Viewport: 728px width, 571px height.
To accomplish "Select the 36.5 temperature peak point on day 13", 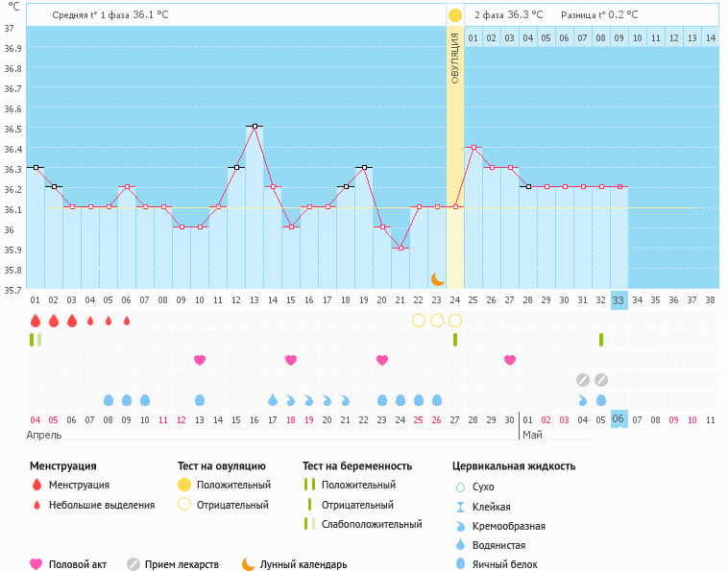I will (x=255, y=126).
